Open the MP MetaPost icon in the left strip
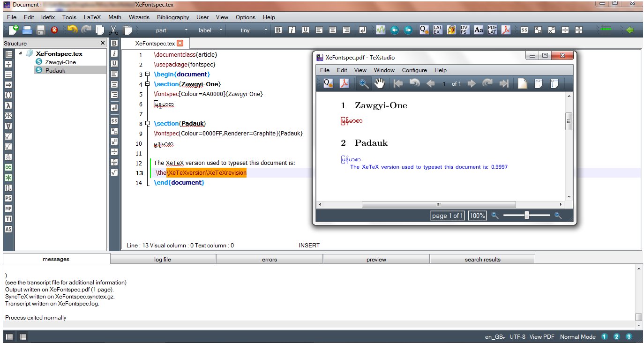Image resolution: width=644 pixels, height=343 pixels. coord(8,209)
